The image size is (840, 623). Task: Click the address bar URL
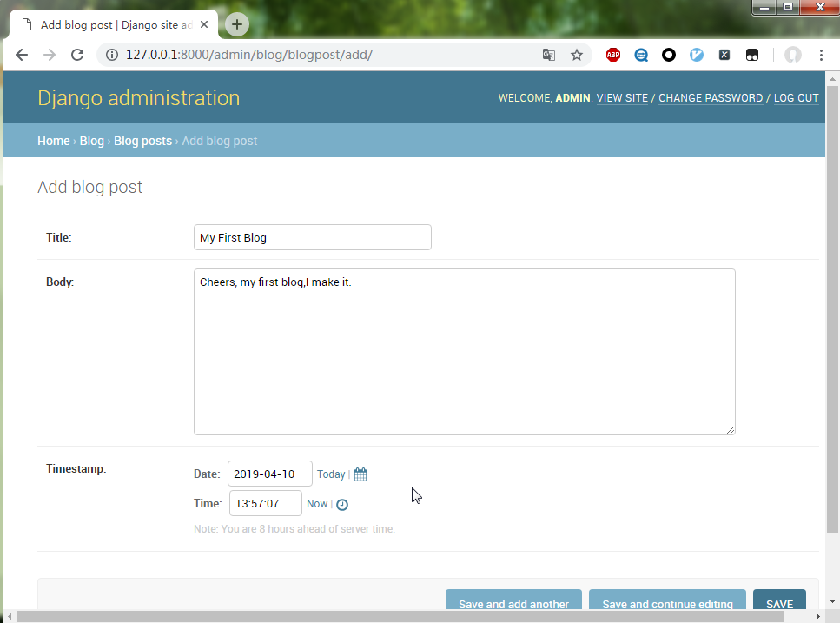click(x=249, y=55)
